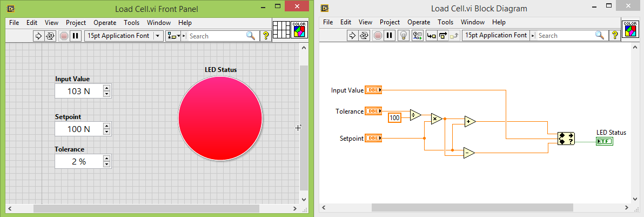This screenshot has width=644, height=217.
Task: Click Run arrow in Front Panel toolbar
Action: (38, 36)
